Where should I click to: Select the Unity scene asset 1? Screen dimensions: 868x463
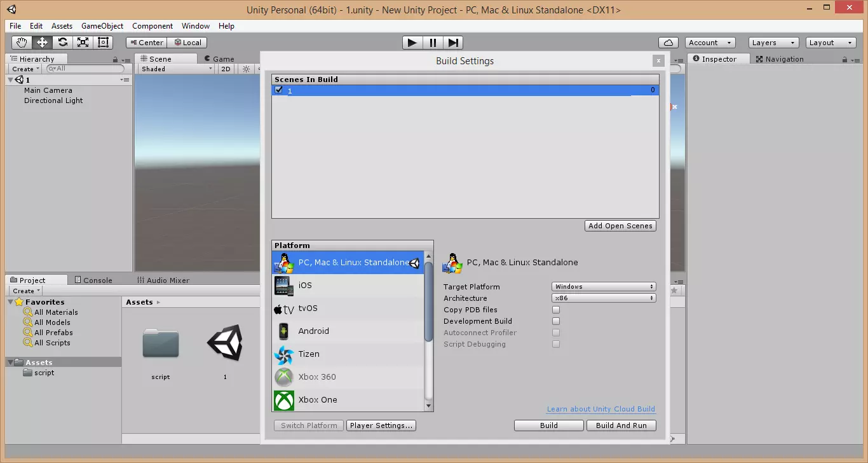pos(225,344)
